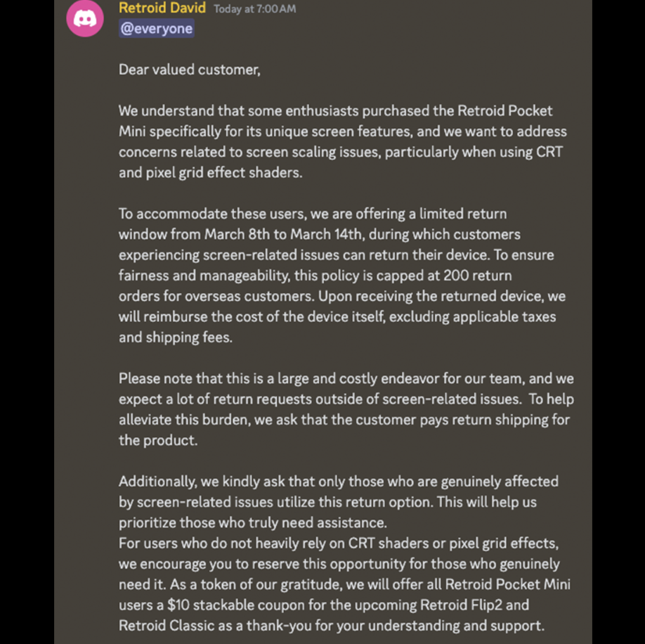The image size is (645, 644).
Task: Click the line starting "Please note that"
Action: pos(346,379)
